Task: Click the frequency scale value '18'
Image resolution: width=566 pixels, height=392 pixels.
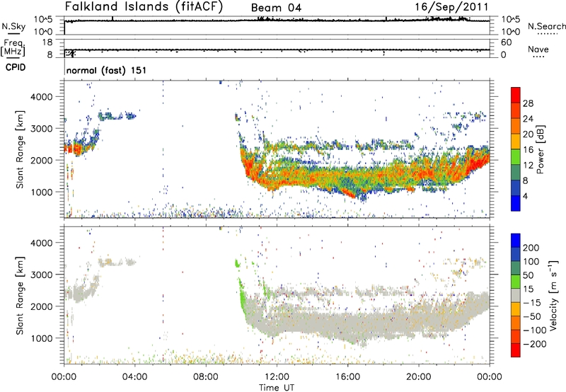Action: coord(47,42)
